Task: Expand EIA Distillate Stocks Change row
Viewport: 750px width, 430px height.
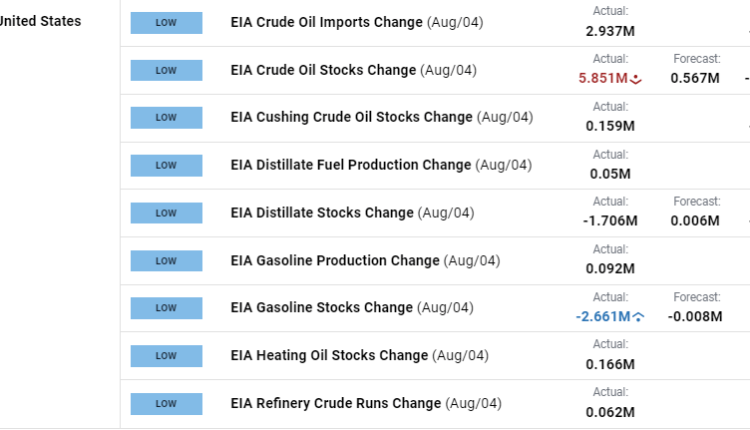Action: tap(322, 213)
